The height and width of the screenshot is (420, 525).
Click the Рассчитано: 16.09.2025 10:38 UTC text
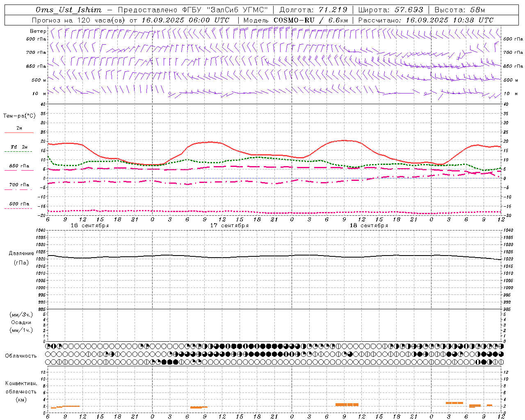(426, 20)
